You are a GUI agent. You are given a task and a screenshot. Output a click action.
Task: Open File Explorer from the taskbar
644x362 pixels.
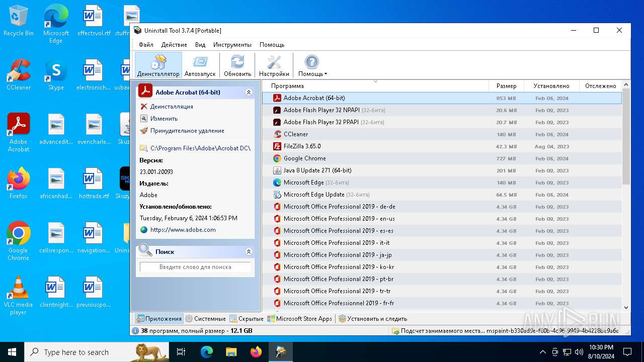pos(231,352)
